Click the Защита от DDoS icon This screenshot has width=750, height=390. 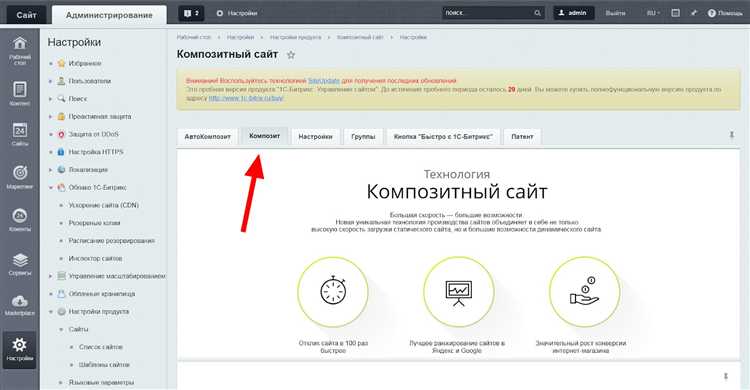(x=61, y=134)
